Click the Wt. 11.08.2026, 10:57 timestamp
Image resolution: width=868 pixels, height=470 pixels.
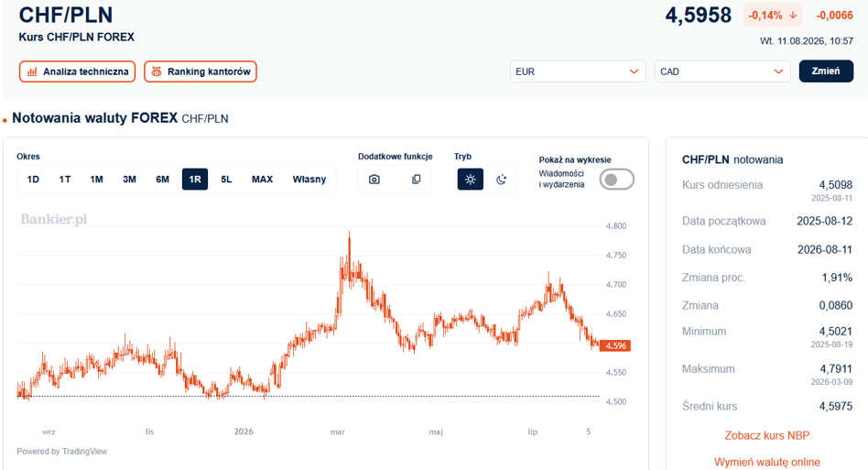tap(807, 41)
